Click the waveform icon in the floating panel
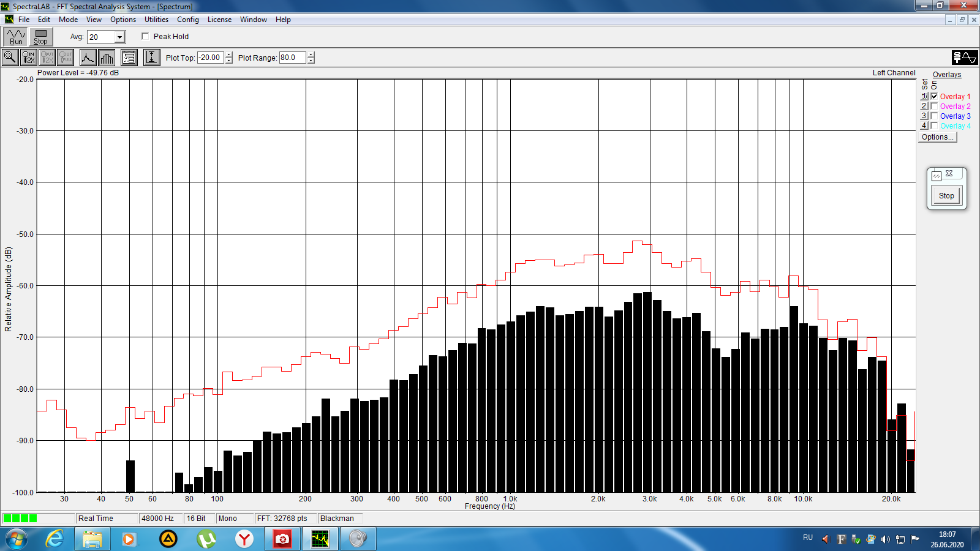980x551 pixels. pos(937,176)
